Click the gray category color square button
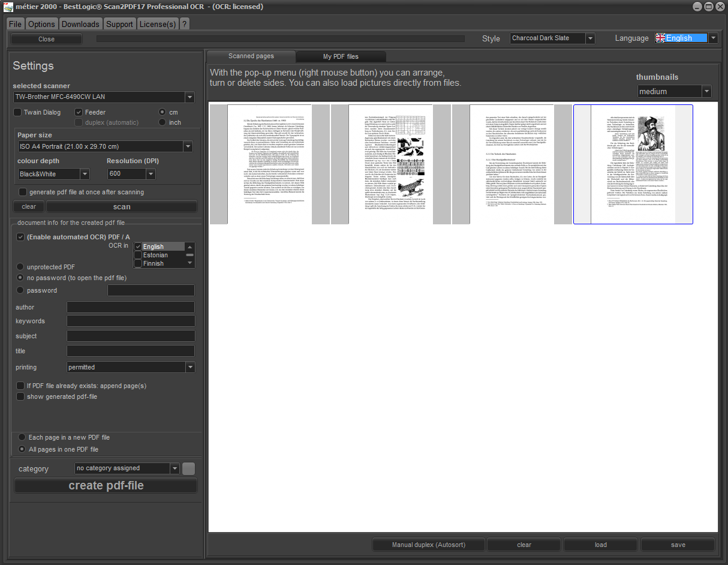This screenshot has height=565, width=728. (189, 468)
